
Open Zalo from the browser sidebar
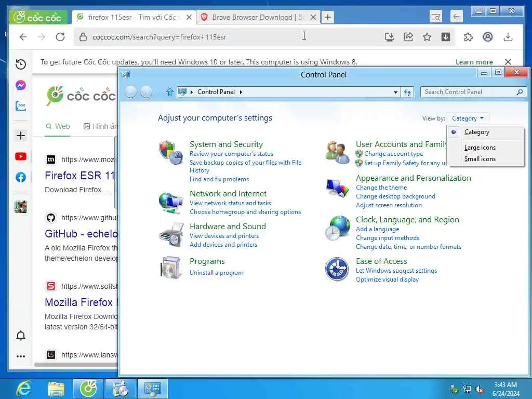tap(21, 106)
